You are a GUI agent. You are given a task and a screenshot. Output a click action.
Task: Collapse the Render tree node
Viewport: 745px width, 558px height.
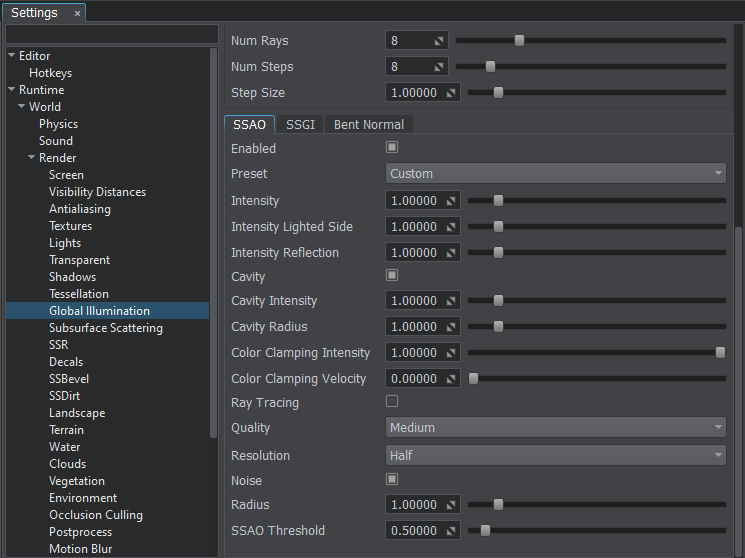coord(31,158)
